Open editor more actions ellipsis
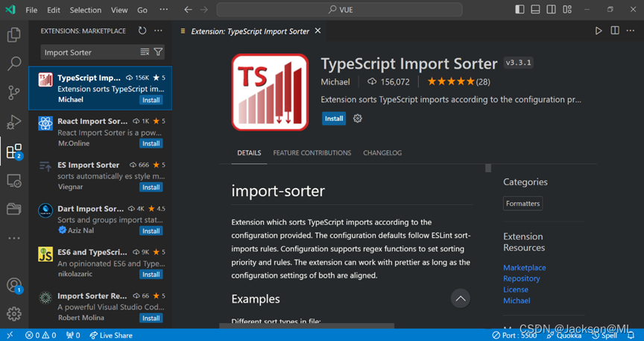 631,31
